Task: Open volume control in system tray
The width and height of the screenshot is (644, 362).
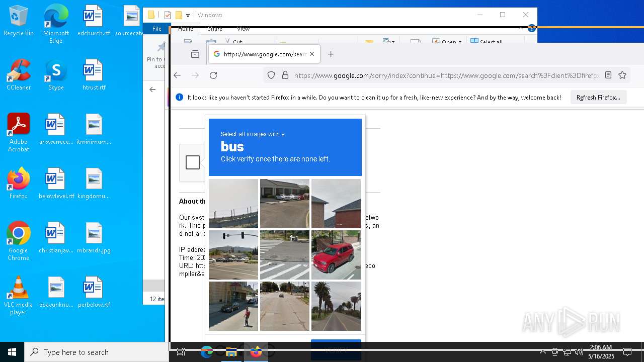Action: tap(579, 352)
